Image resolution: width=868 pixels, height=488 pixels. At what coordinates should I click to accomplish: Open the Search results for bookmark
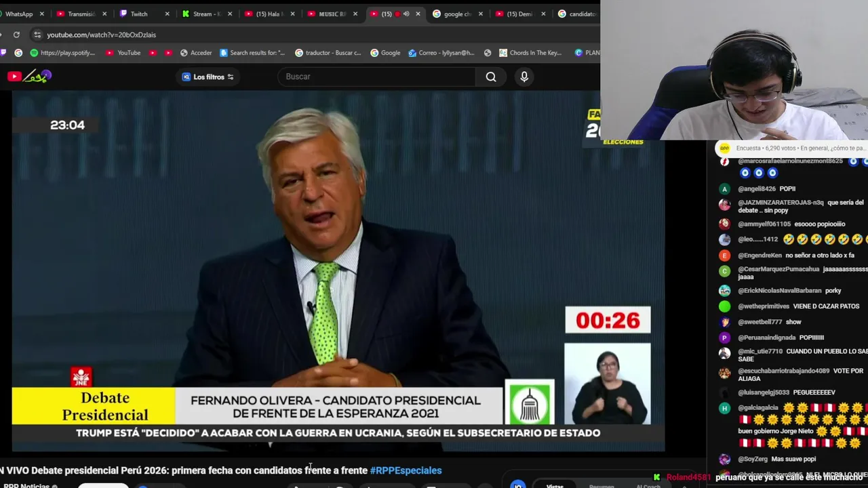(x=252, y=53)
